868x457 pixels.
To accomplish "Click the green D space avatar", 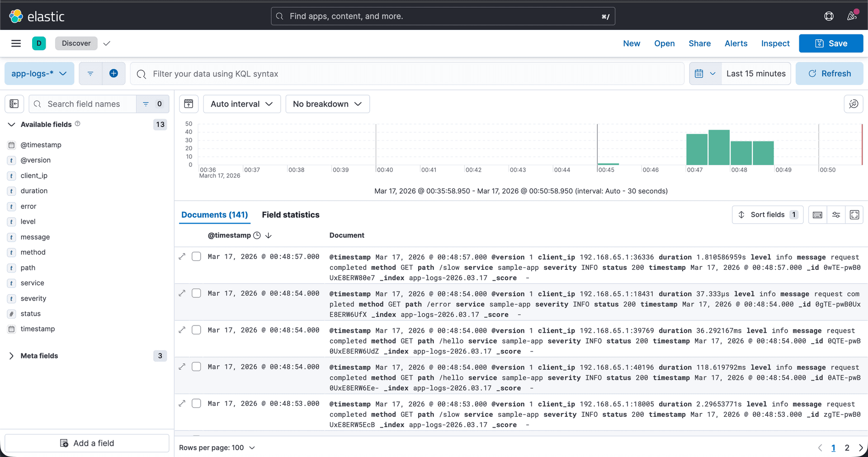I will 39,43.
